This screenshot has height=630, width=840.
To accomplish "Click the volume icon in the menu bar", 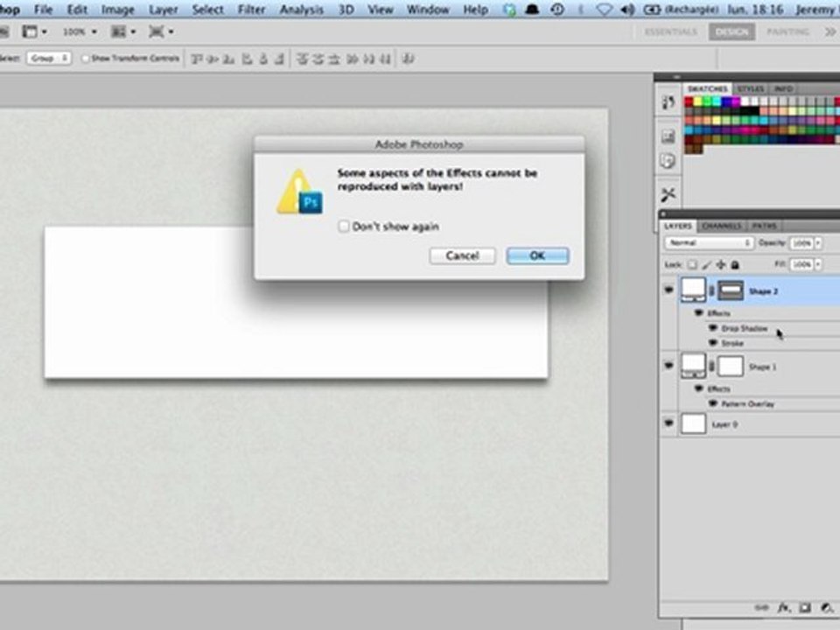I will click(627, 9).
